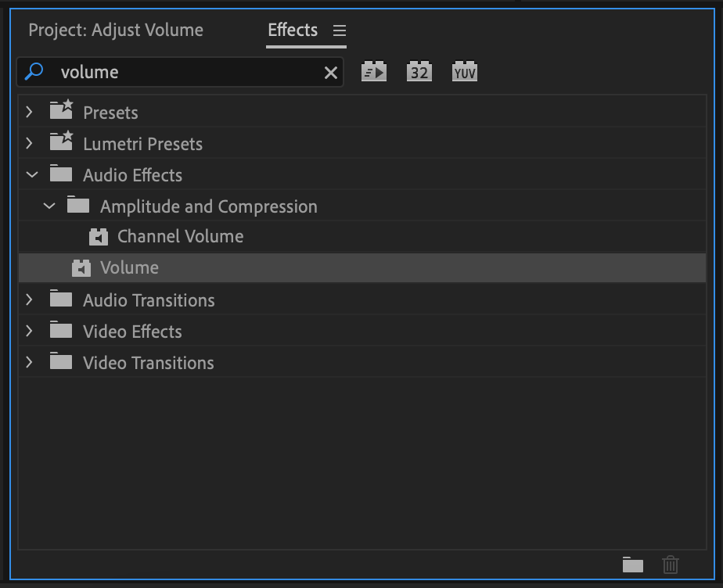723x588 pixels.
Task: Click the Volume effect icon
Action: (x=81, y=268)
